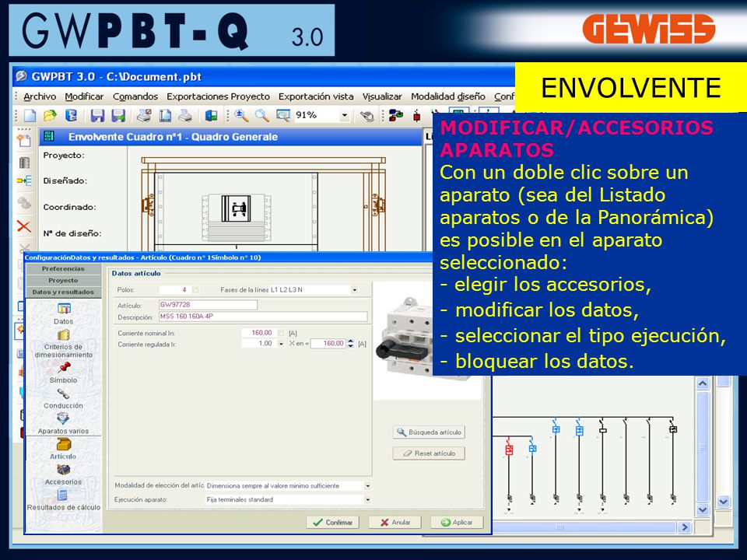This screenshot has height=560, width=747.
Task: Open Modalidad de elección del artículo dropdown
Action: click(367, 485)
